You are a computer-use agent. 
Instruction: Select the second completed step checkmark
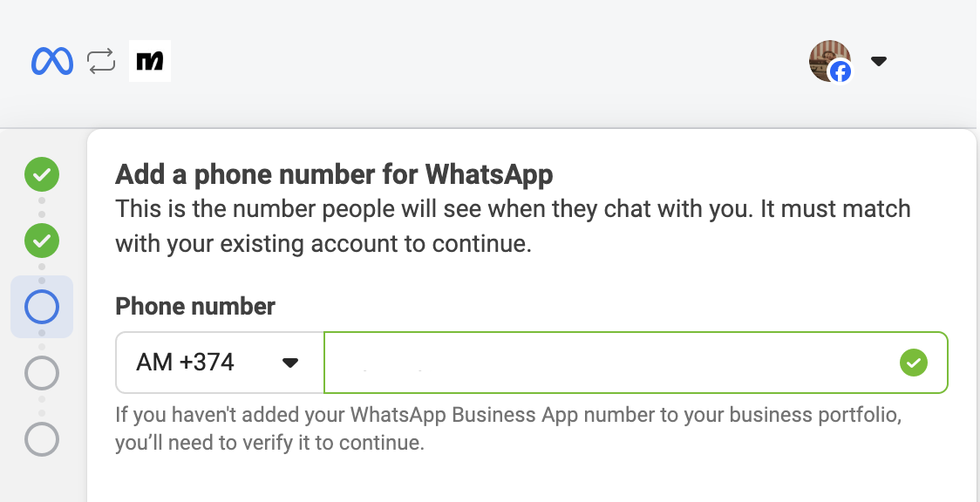42,241
